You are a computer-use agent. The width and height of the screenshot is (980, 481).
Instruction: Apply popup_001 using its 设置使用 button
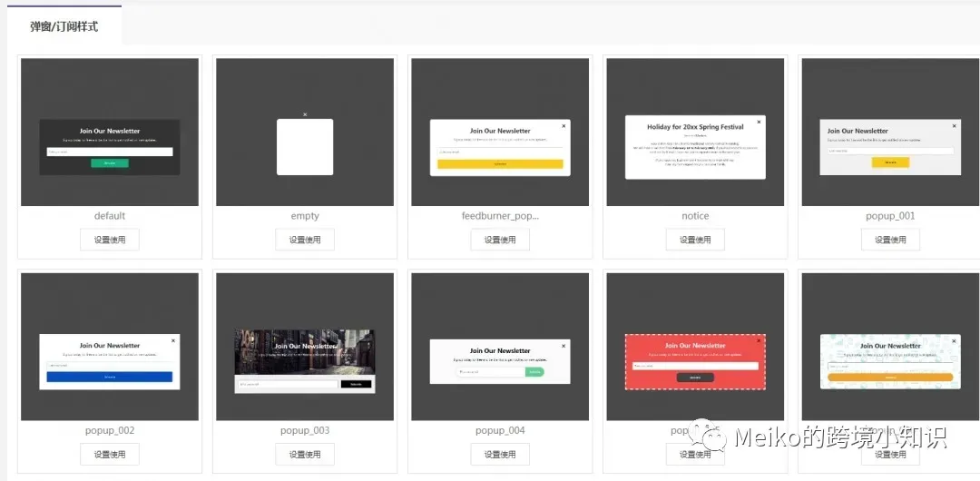pyautogui.click(x=891, y=240)
